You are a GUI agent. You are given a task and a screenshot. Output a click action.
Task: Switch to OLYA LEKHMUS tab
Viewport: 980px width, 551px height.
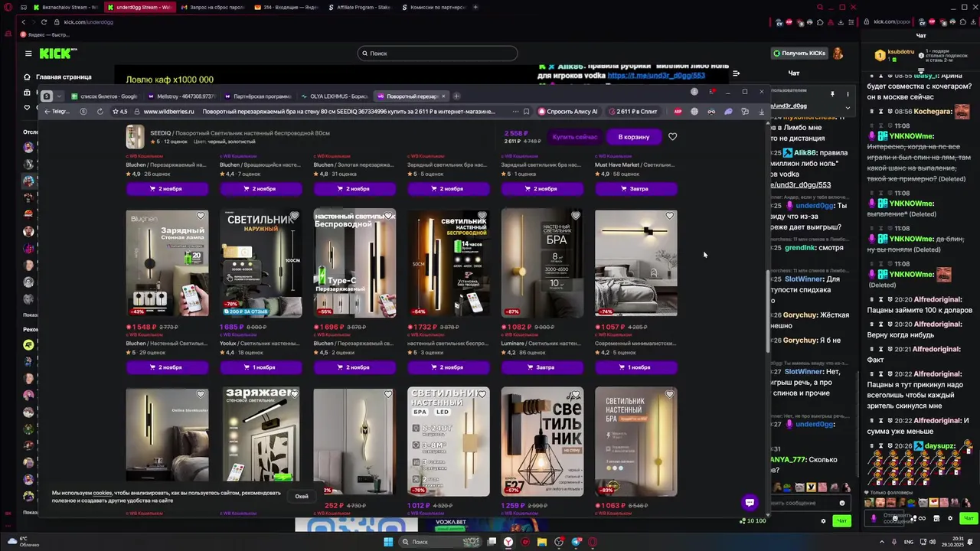tap(335, 96)
